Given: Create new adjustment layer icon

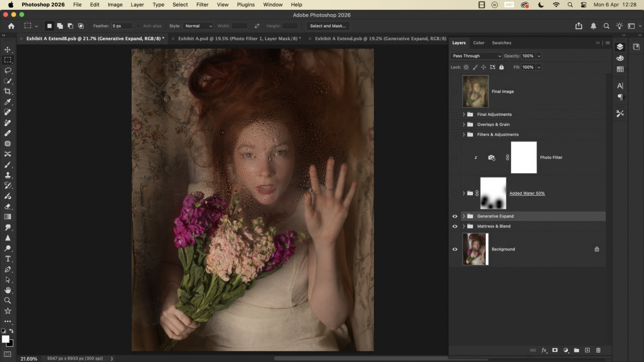Looking at the screenshot, I should tap(566, 350).
